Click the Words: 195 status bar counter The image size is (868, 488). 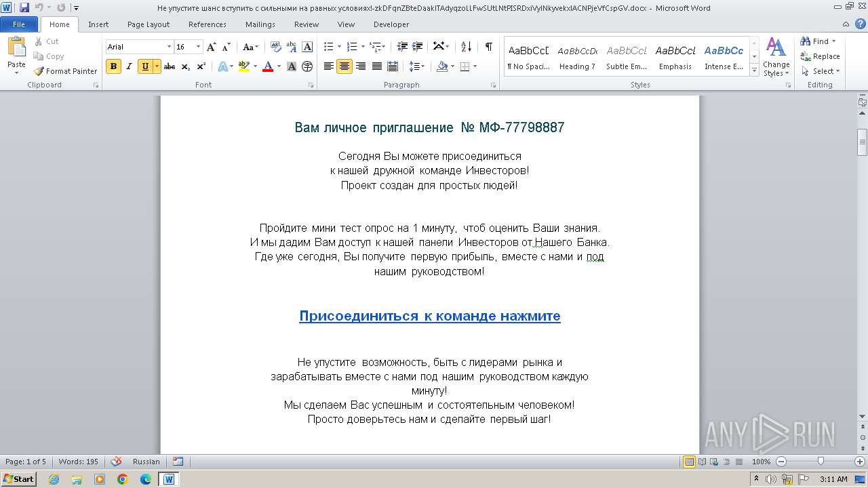[79, 462]
